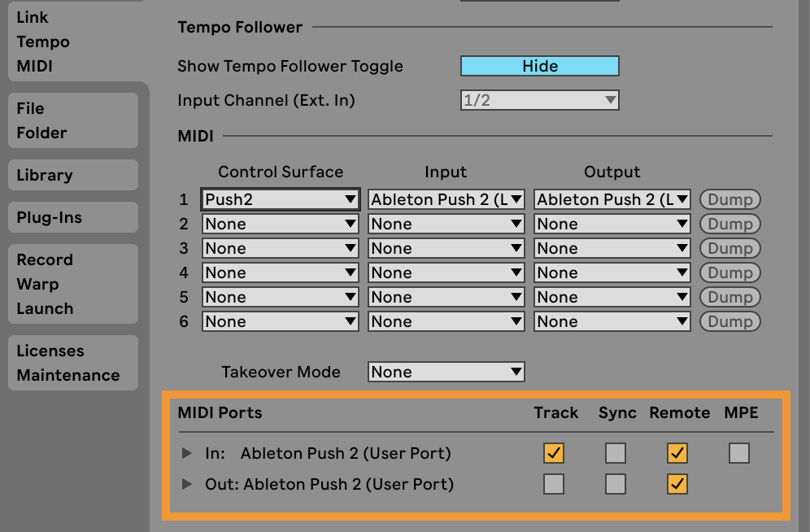
Task: Open Control Surface 6 dropdown
Action: tap(280, 321)
